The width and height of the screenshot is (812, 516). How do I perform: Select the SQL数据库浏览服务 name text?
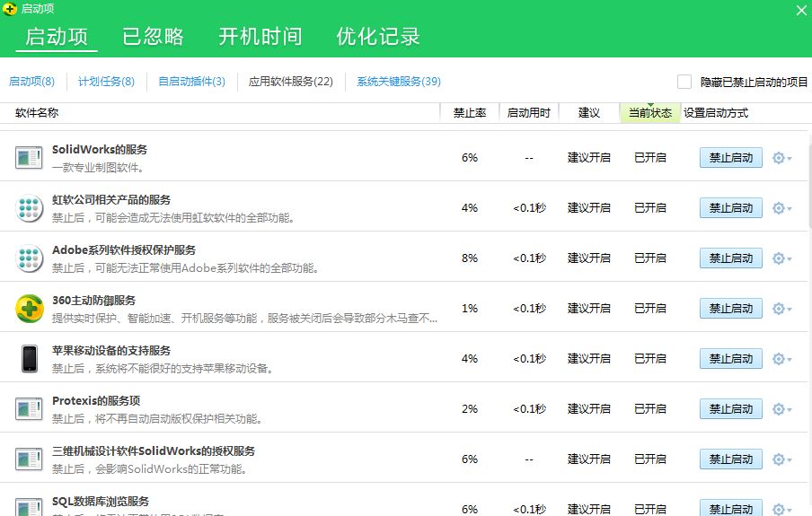101,501
